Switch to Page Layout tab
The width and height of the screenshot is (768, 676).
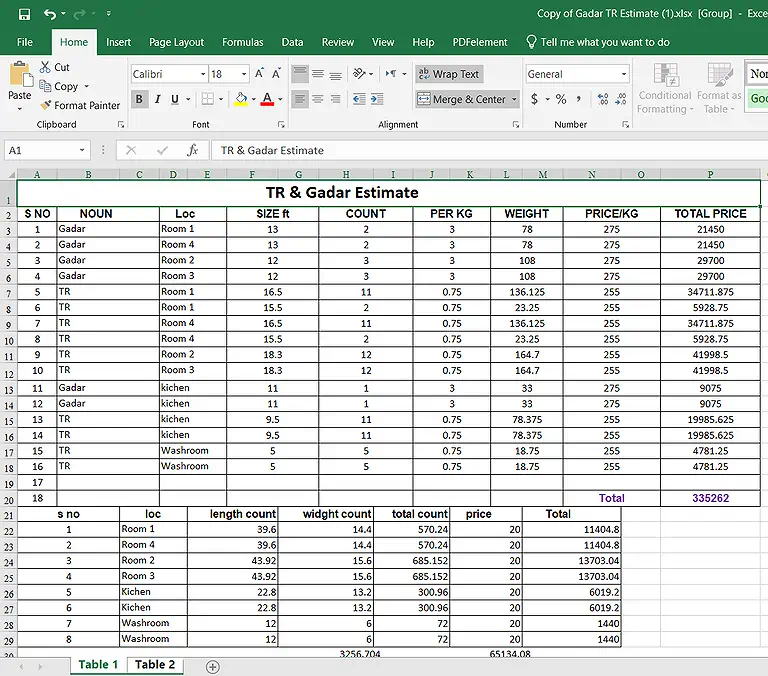point(176,42)
